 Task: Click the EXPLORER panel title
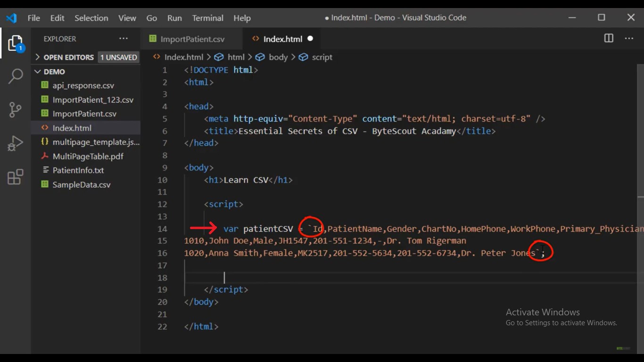coord(60,39)
